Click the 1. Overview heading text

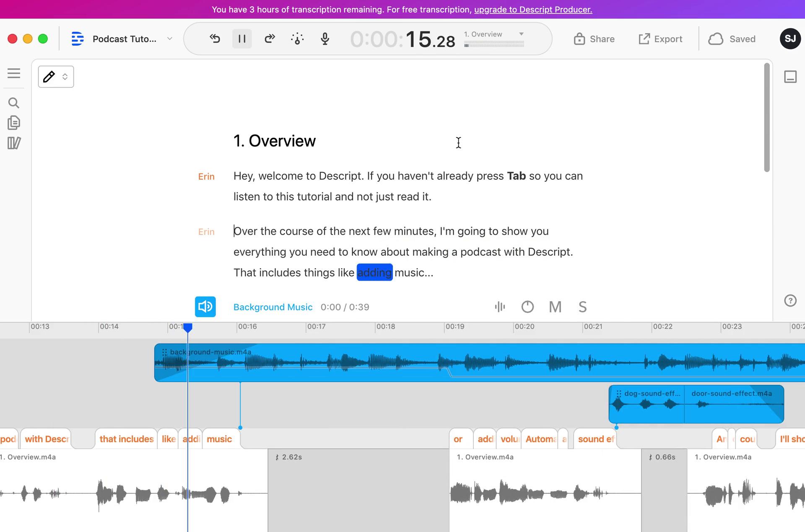point(275,141)
